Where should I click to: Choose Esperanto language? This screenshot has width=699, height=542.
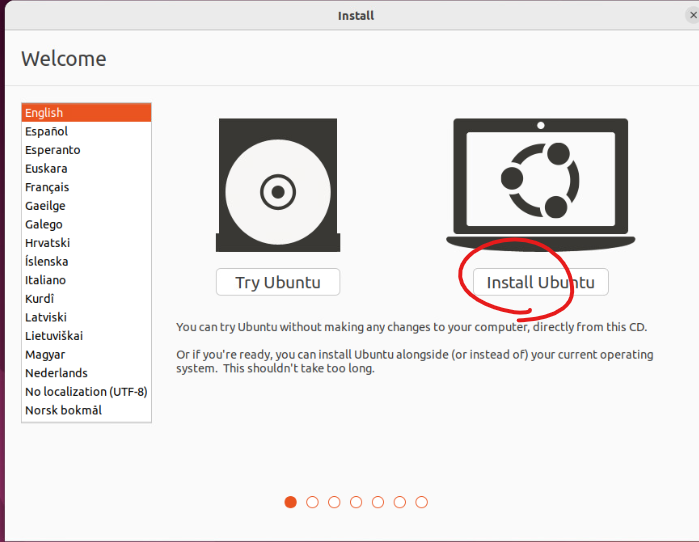pyautogui.click(x=86, y=150)
